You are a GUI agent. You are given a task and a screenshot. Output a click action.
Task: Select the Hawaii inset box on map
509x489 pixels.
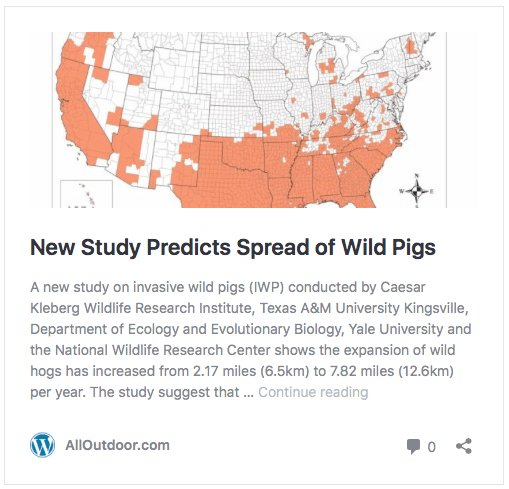pyautogui.click(x=86, y=194)
